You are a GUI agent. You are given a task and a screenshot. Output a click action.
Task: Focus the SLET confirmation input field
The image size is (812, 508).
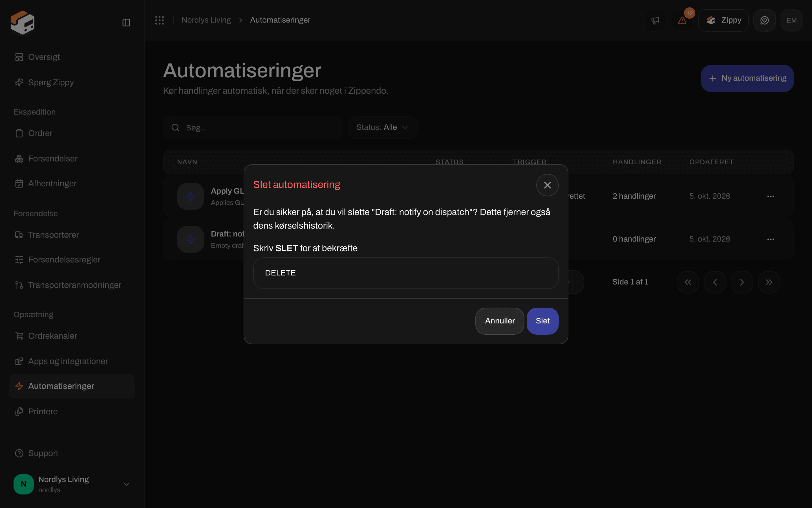pyautogui.click(x=406, y=273)
